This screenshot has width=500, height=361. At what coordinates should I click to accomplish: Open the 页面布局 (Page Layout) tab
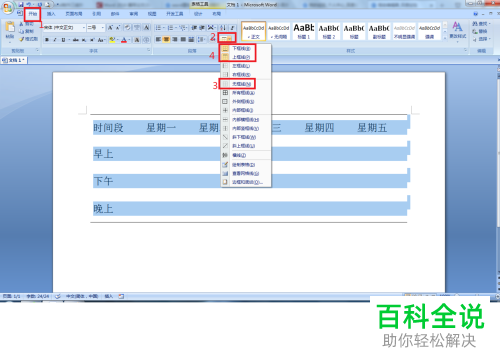74,14
